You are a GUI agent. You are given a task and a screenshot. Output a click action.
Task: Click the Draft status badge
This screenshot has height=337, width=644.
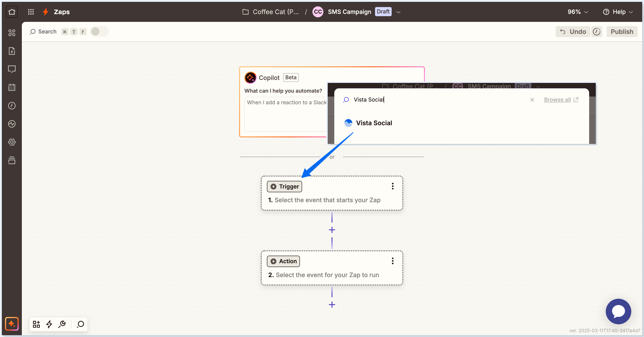click(383, 12)
